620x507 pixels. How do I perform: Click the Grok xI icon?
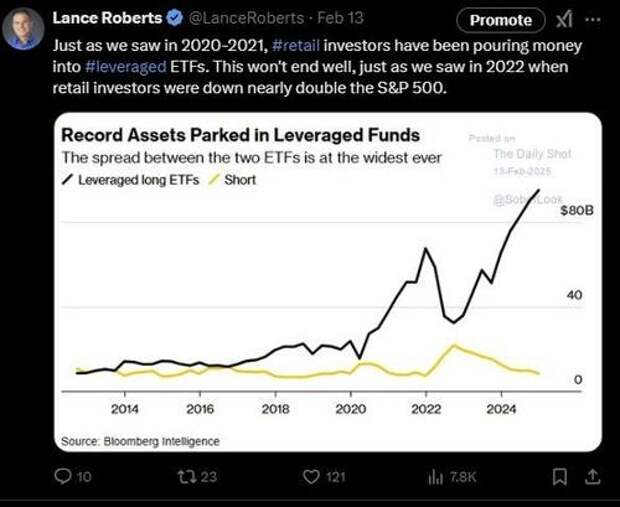click(x=564, y=19)
